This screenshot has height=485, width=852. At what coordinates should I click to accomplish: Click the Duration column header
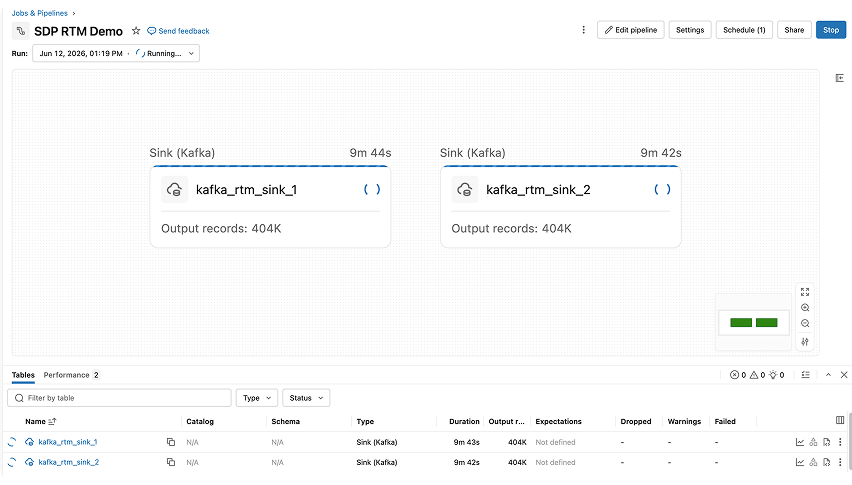pos(464,421)
